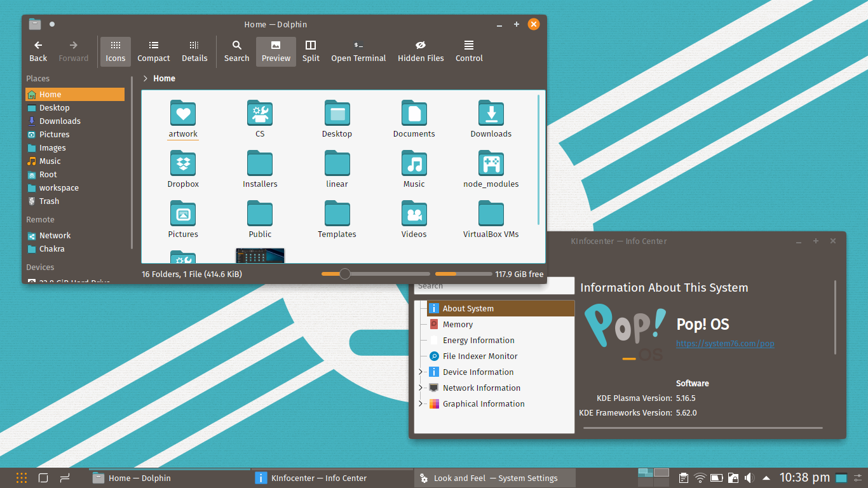Select File Indexer Monitor entry
This screenshot has height=488, width=868.
tap(500, 356)
